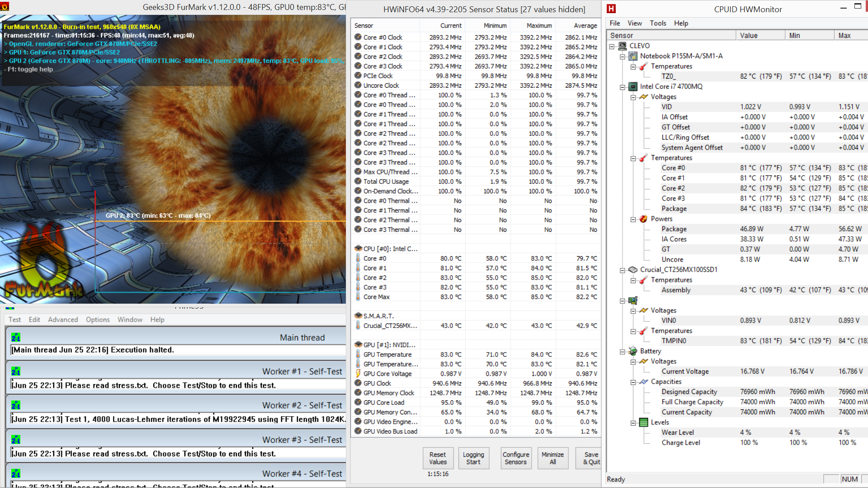This screenshot has height=488, width=868.
Task: Click the FurMark app icon in title bar
Action: [5, 7]
